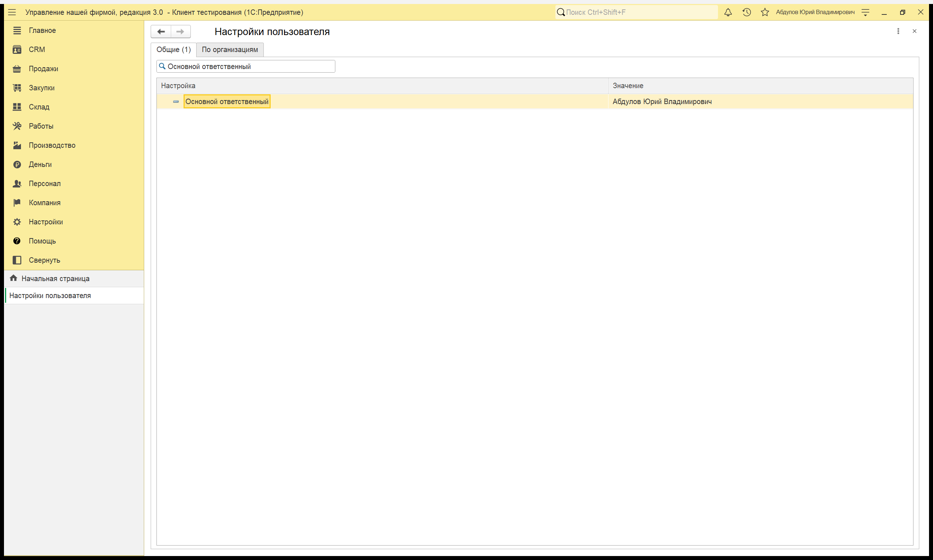Viewport: 933px width, 560px height.
Task: Open Настройки section label
Action: (x=46, y=222)
